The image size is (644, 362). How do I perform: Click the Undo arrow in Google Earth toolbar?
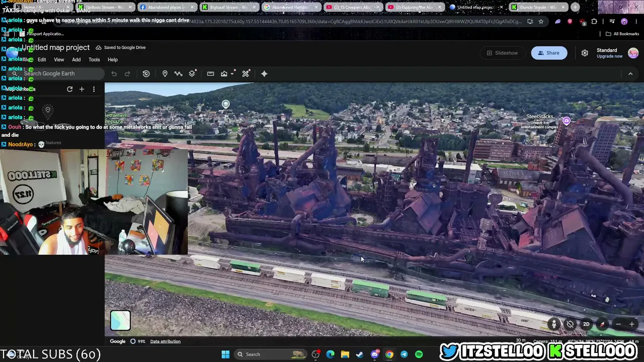click(x=114, y=74)
